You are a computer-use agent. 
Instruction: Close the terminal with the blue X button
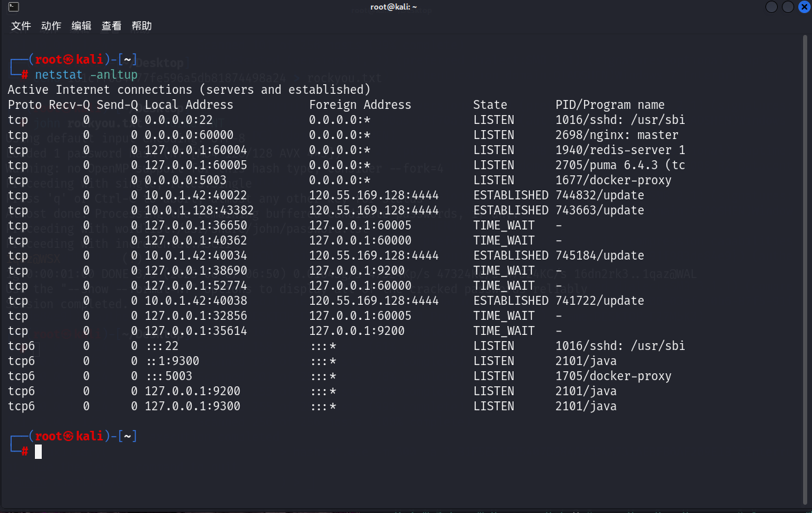pos(803,7)
